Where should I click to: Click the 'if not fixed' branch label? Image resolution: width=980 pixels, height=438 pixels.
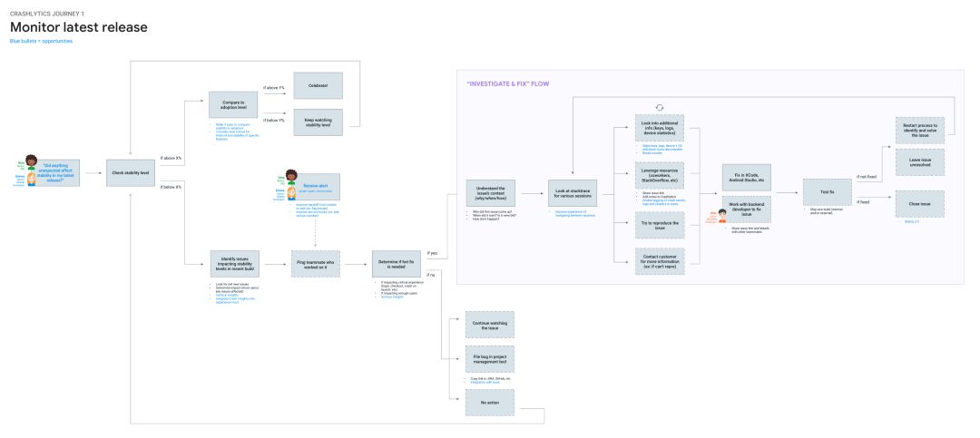click(x=867, y=177)
